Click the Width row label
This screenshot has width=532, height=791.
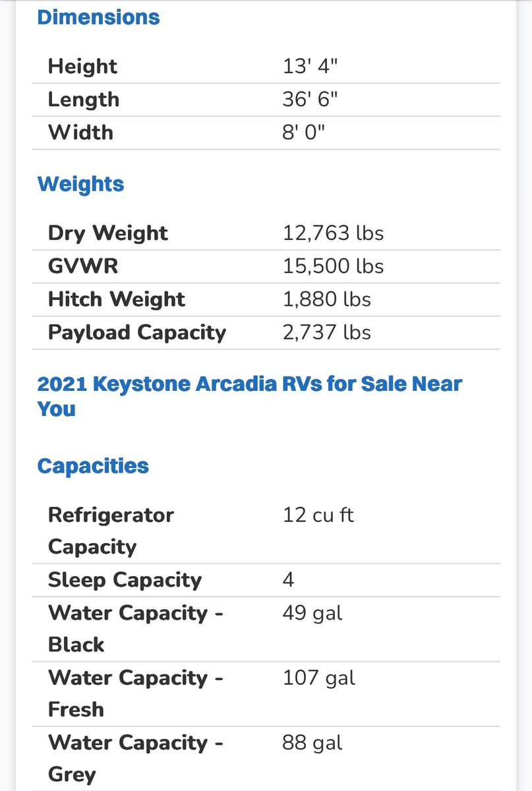point(80,132)
